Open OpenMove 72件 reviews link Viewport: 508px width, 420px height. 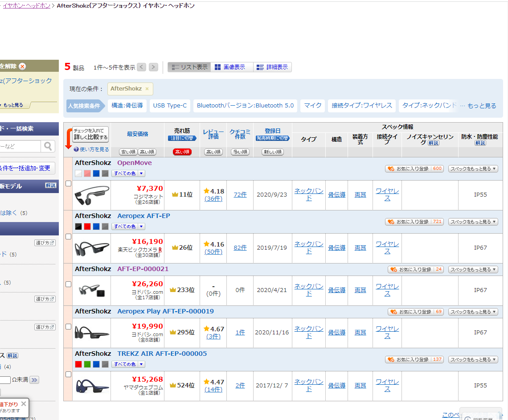coord(240,194)
